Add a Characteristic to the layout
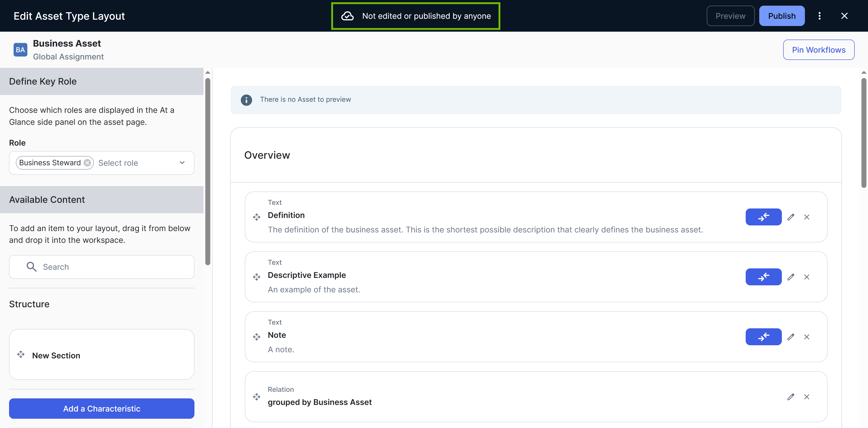This screenshot has width=868, height=428. 102,409
